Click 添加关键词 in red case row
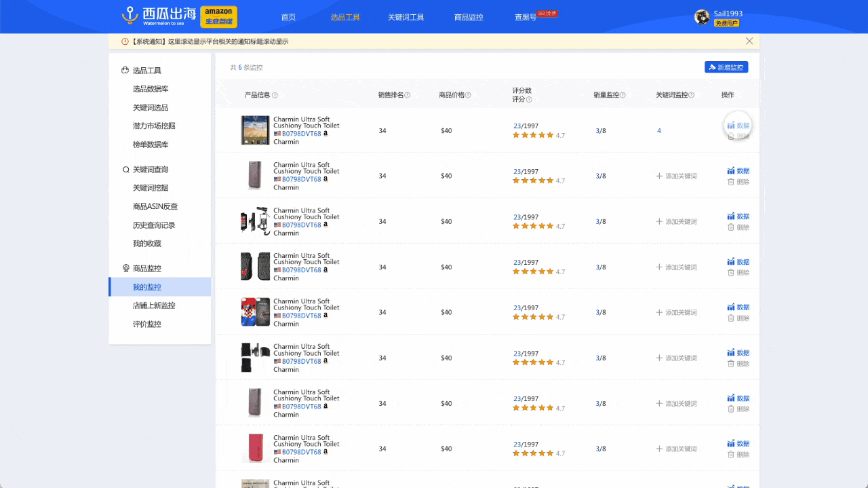The height and width of the screenshot is (488, 868). (x=676, y=449)
